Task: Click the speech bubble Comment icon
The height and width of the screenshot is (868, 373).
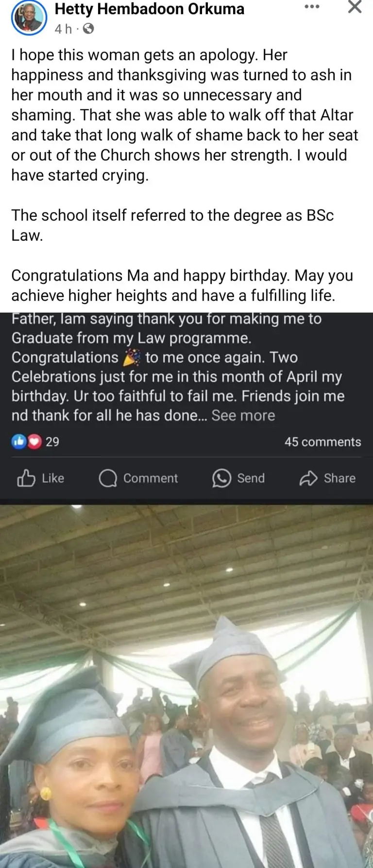Action: click(x=108, y=478)
